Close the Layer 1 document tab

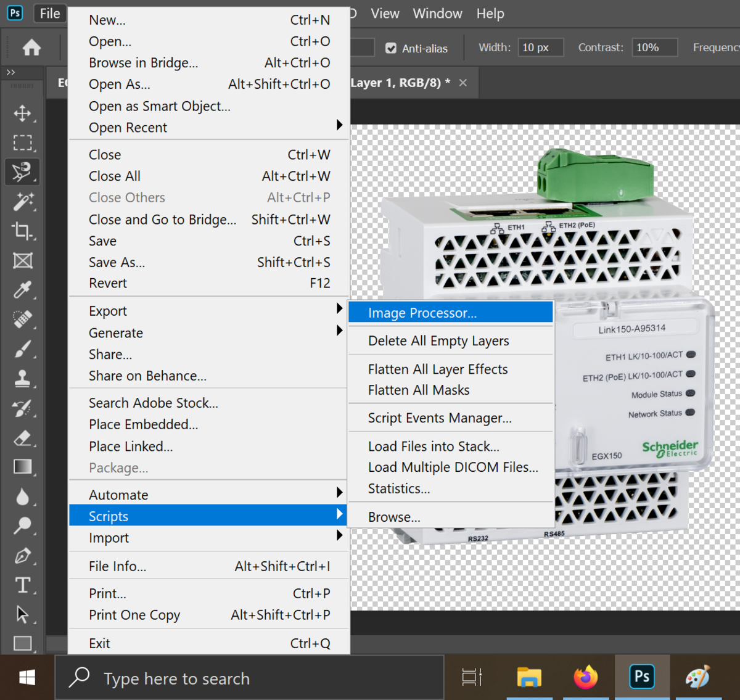pyautogui.click(x=463, y=83)
